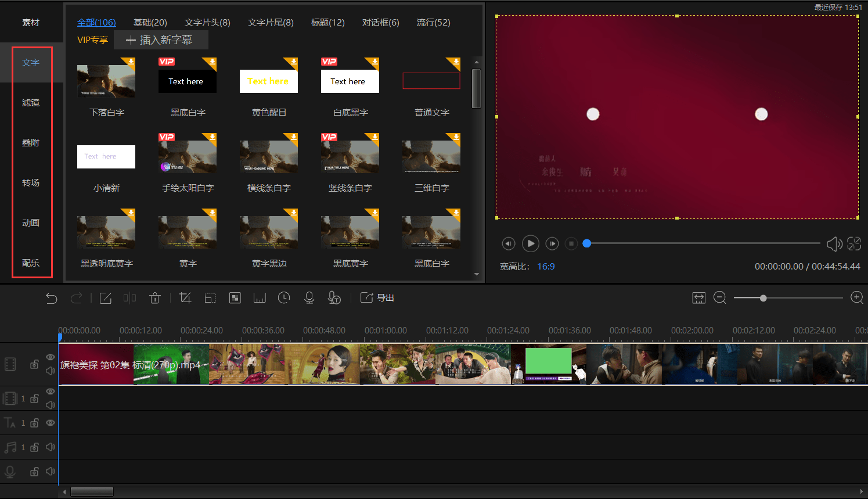Open the duration clock tool

pos(284,297)
